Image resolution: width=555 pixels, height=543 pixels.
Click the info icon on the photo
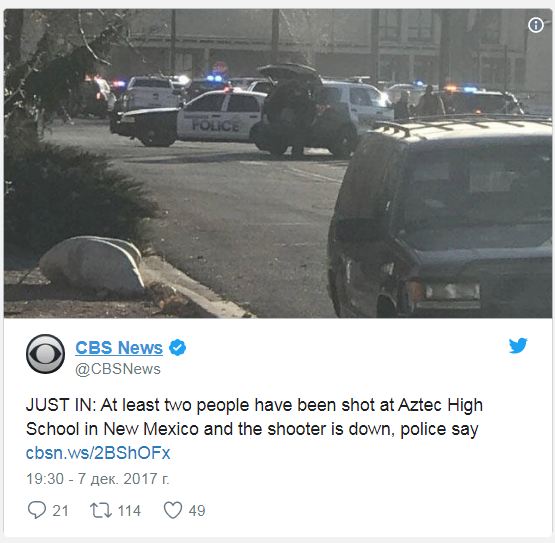536,25
